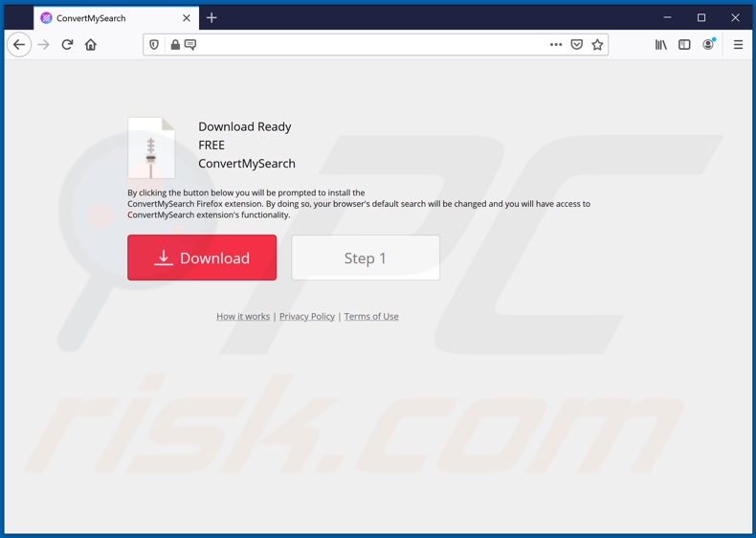This screenshot has width=756, height=538.
Task: Toggle the sidebar view
Action: (684, 45)
